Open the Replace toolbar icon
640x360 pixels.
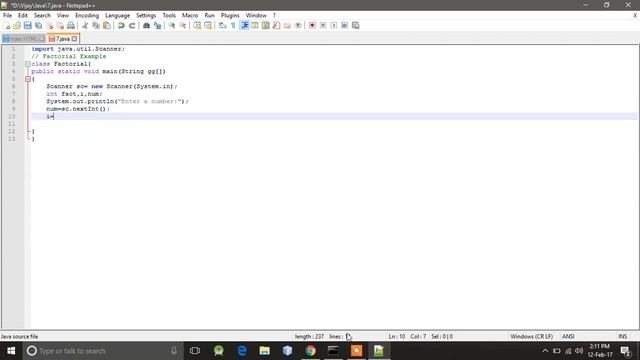coord(157,25)
